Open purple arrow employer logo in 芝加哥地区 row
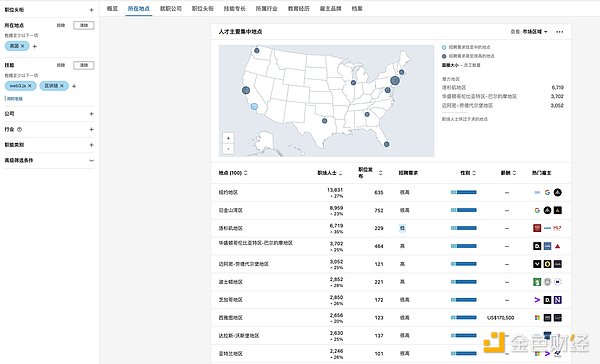 coord(537,300)
